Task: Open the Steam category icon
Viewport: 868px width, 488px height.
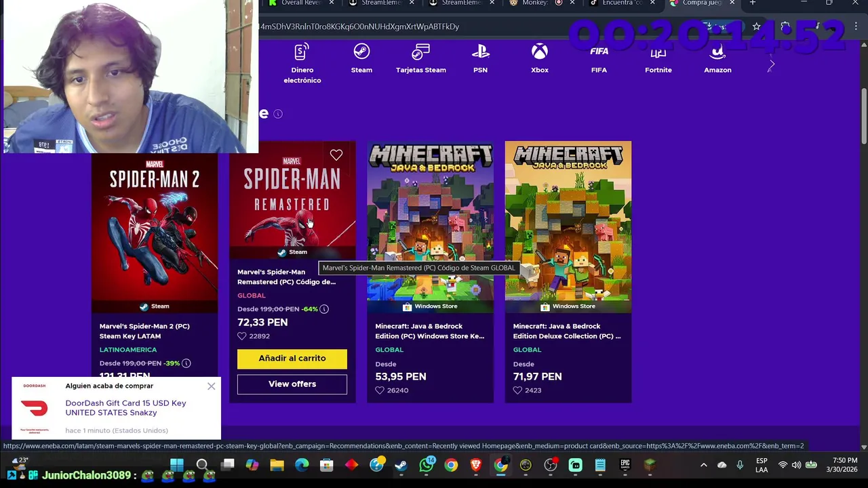Action: click(361, 52)
